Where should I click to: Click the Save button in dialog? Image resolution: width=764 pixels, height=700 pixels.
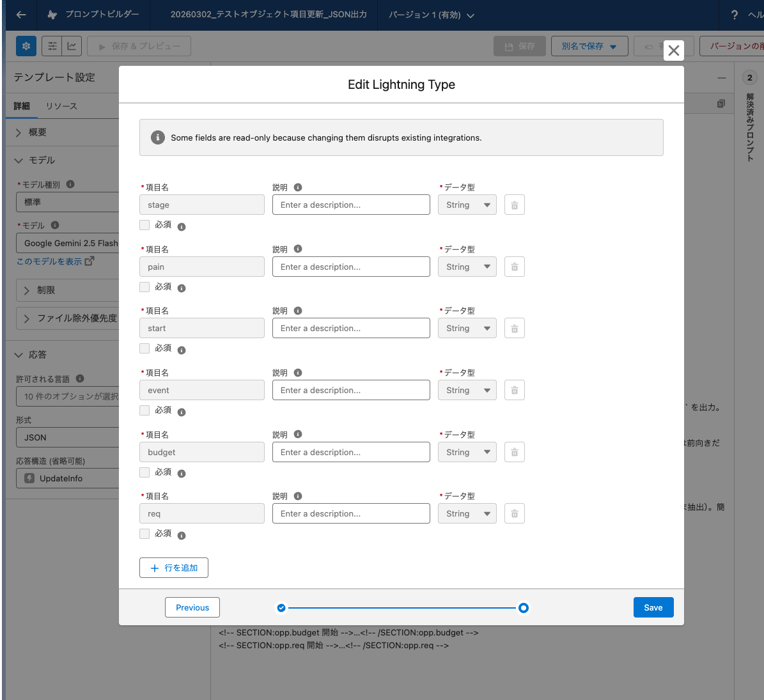(x=653, y=607)
